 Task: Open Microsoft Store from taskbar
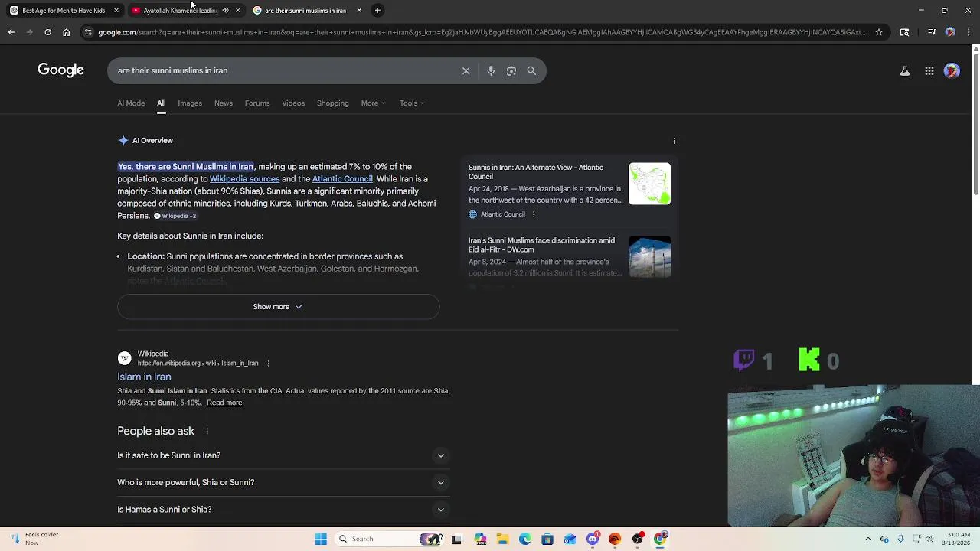[547, 539]
